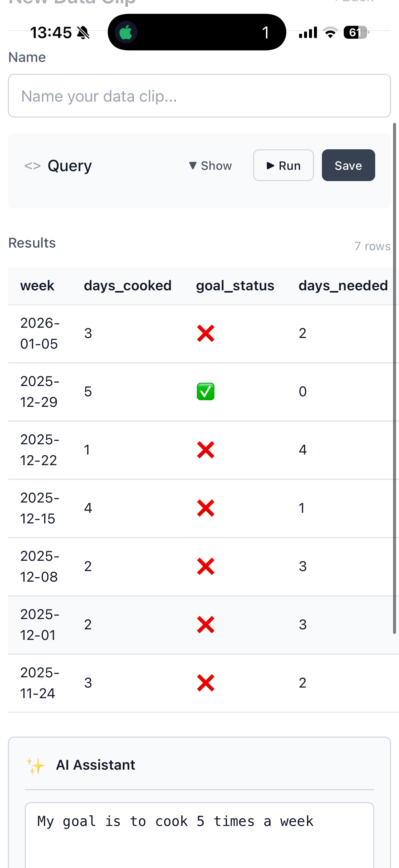Click the red X for week 2026-01-05
This screenshot has height=868, width=399.
click(x=205, y=333)
